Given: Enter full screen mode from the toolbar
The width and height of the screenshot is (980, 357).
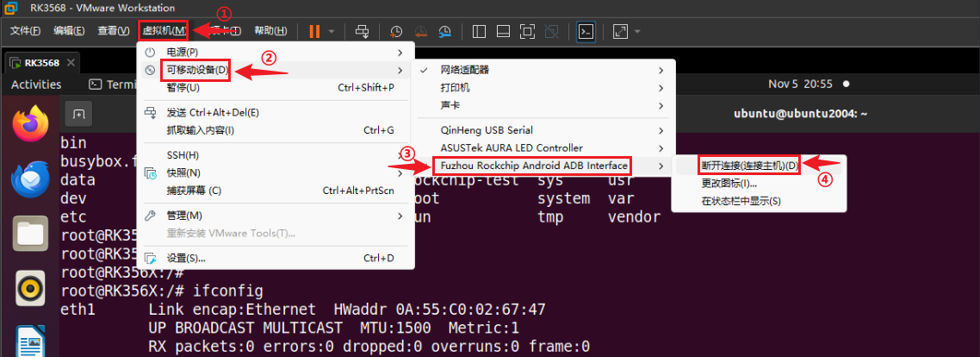Looking at the screenshot, I should tap(528, 32).
